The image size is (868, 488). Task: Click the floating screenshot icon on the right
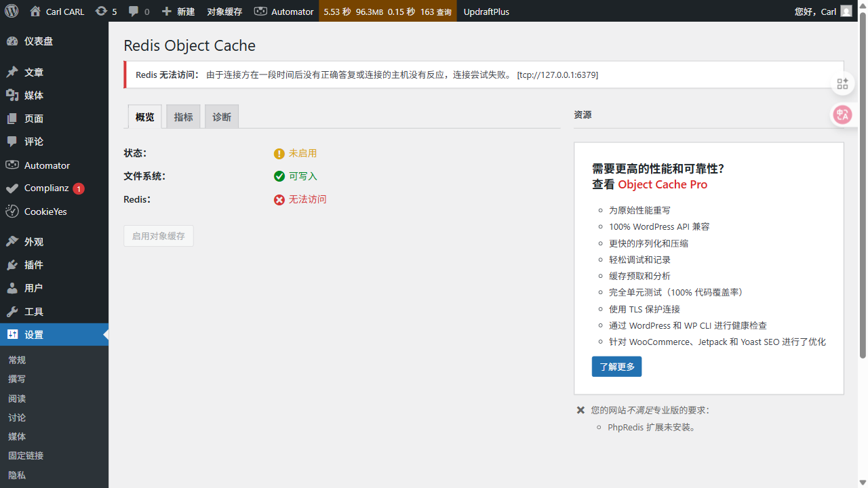(x=842, y=83)
